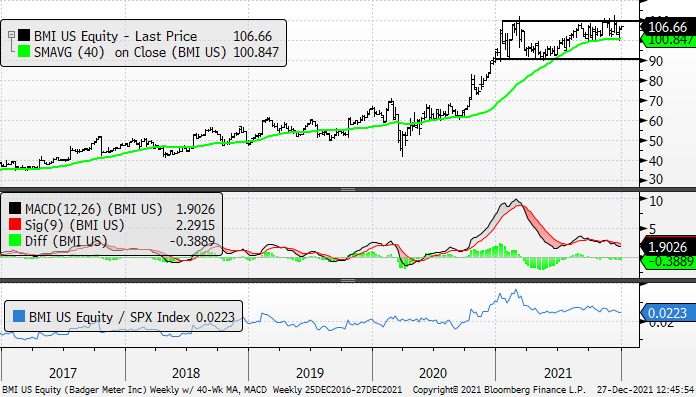The image size is (696, 397).
Task: Click the MACD value 1.9026 in legend
Action: coord(195,209)
